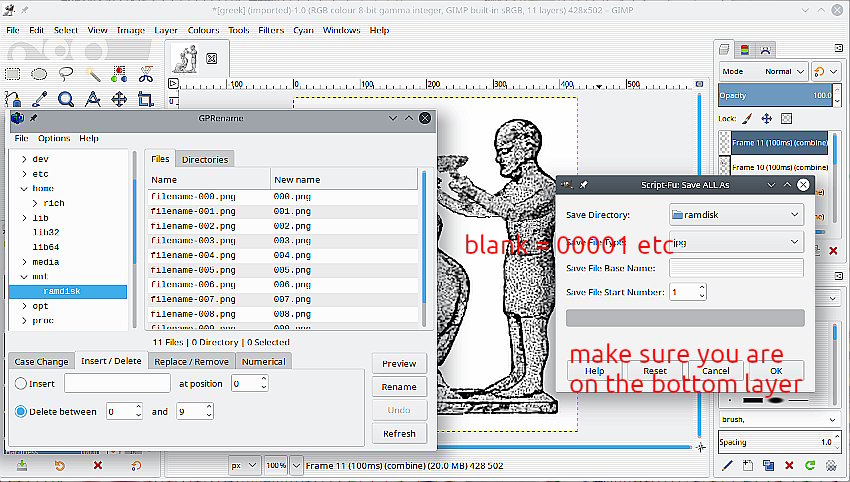850x482 pixels.
Task: Click the greek image tab thumbnail
Action: (186, 59)
